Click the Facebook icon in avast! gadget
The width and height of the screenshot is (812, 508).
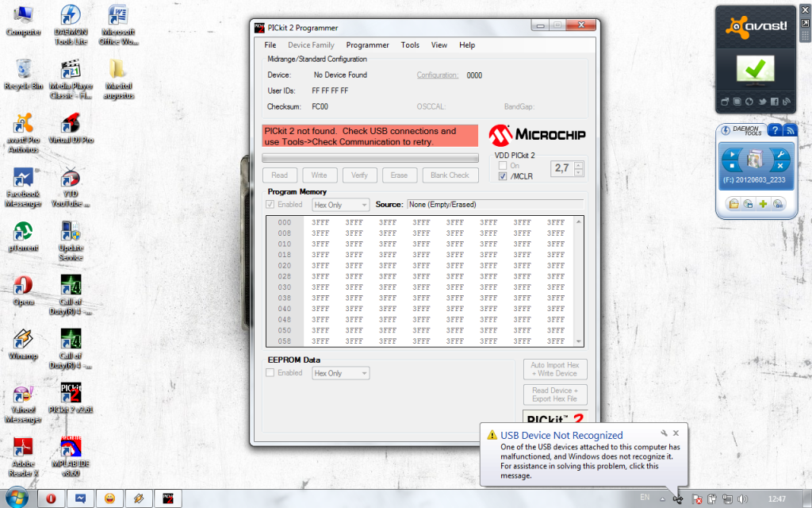point(774,102)
